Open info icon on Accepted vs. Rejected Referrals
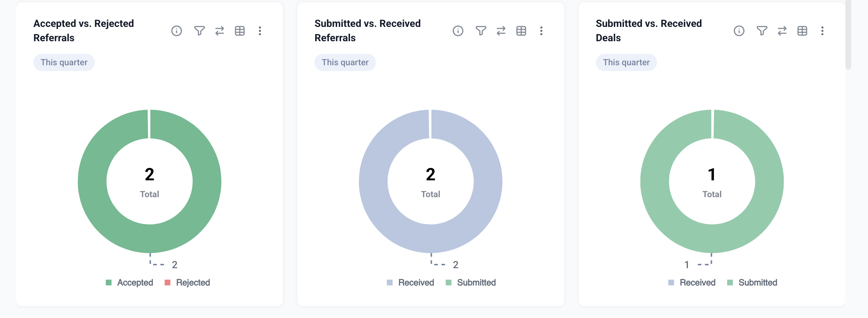 point(177,31)
